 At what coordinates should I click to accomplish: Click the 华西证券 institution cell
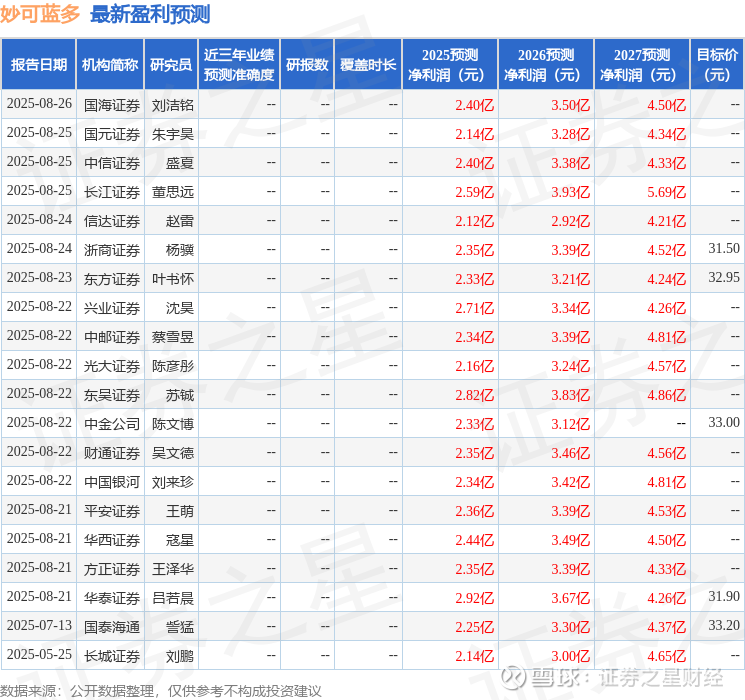pyautogui.click(x=112, y=540)
